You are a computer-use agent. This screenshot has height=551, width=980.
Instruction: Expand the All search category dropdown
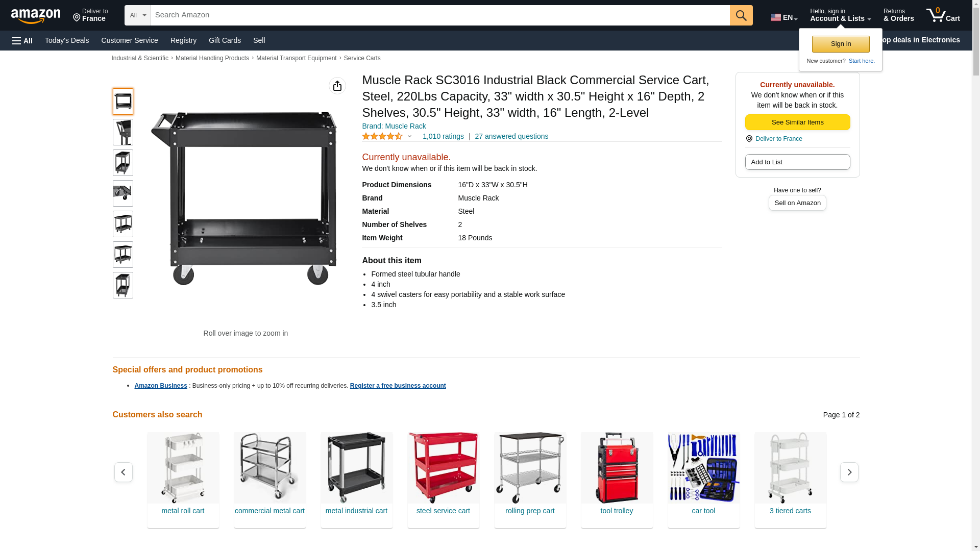coord(138,15)
